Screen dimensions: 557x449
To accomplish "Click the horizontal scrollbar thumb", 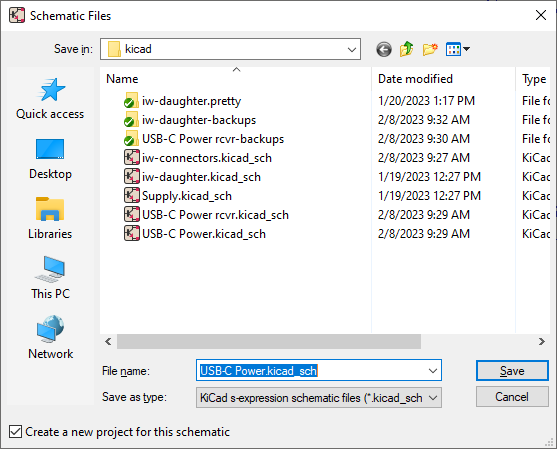I will pos(269,341).
